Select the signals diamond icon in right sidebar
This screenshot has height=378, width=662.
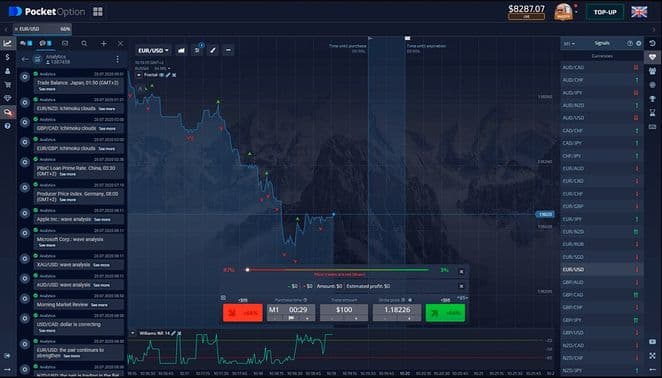tap(652, 57)
